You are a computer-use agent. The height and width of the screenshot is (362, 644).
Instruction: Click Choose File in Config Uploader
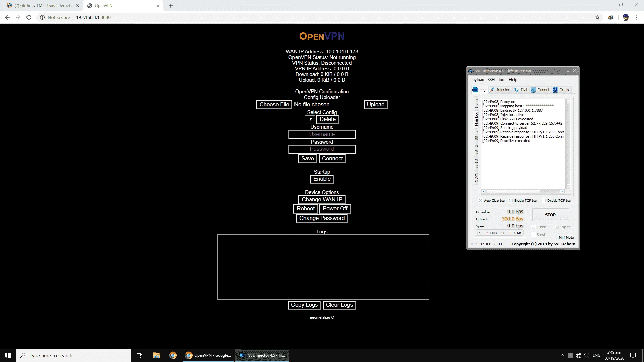coord(274,105)
